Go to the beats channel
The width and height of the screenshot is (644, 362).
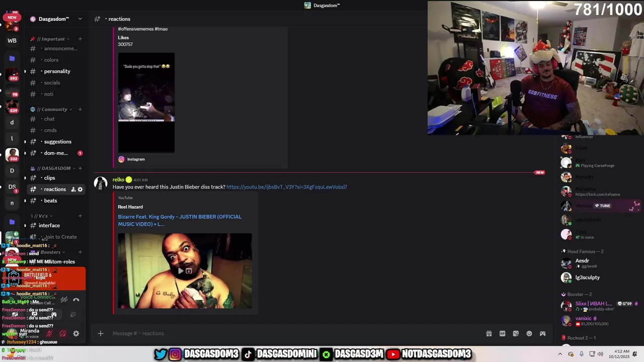click(56, 201)
